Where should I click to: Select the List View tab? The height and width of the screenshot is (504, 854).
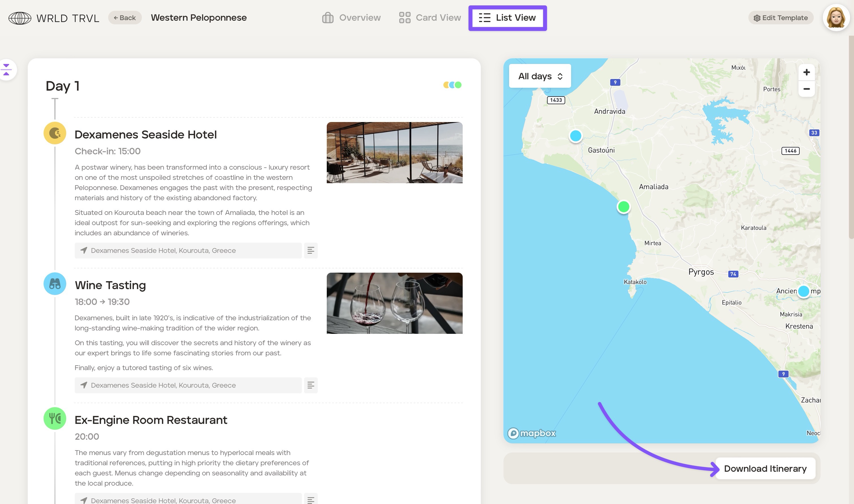click(x=507, y=18)
